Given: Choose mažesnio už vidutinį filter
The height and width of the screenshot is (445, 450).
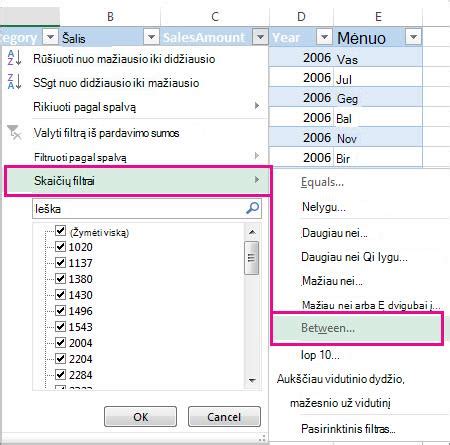Looking at the screenshot, I should (340, 403).
